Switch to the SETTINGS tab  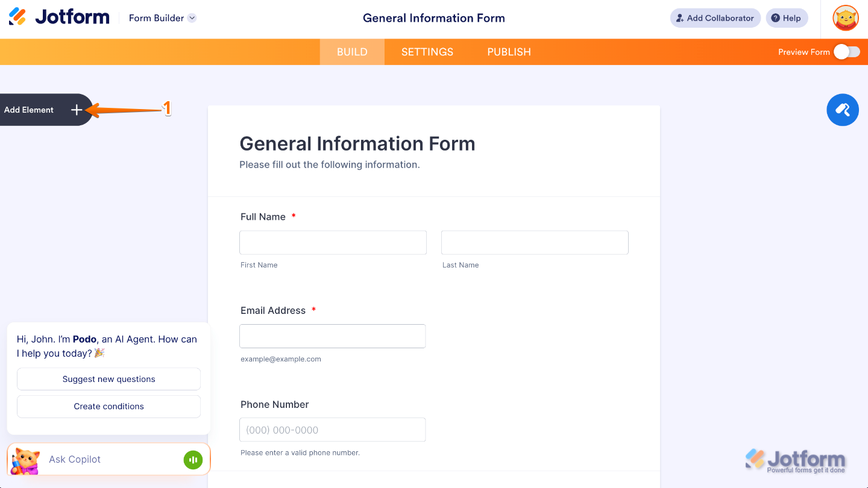click(427, 52)
